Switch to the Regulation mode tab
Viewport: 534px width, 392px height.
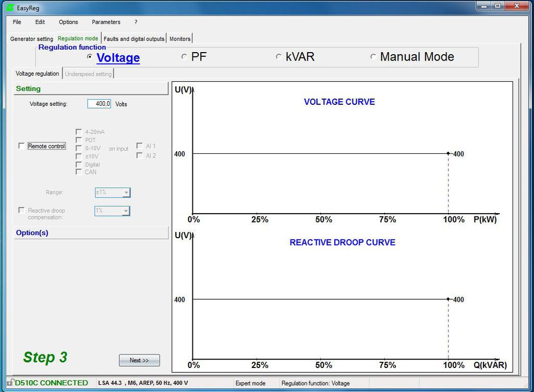[78, 39]
